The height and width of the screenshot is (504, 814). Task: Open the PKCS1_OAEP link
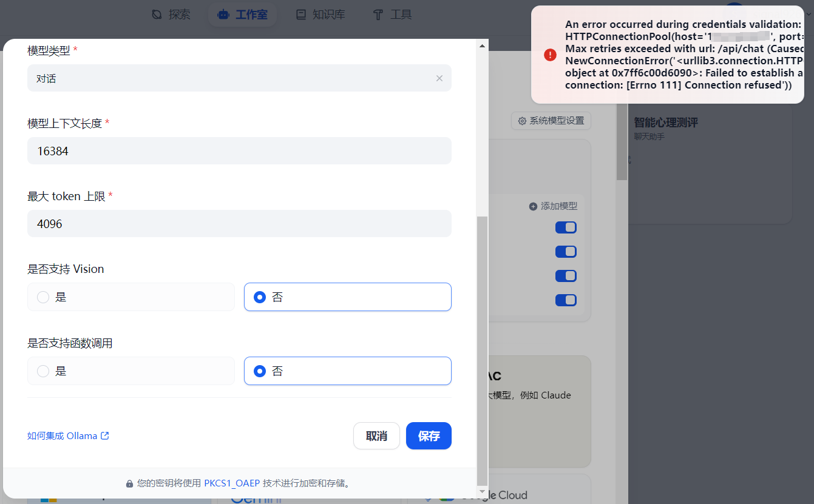click(x=232, y=483)
